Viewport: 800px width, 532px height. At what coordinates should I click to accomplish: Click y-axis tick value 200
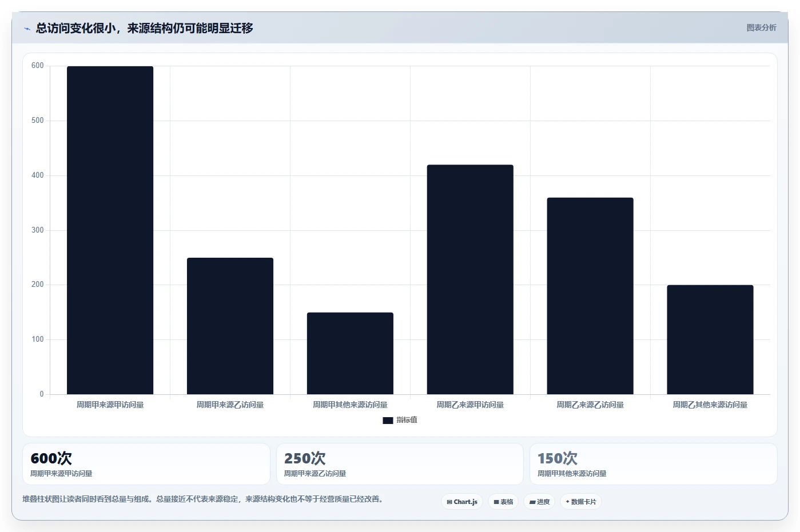click(37, 285)
